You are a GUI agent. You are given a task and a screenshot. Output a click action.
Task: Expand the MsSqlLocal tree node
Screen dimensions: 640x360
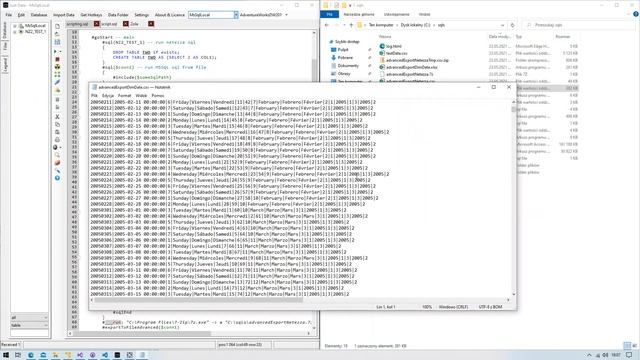click(15, 26)
